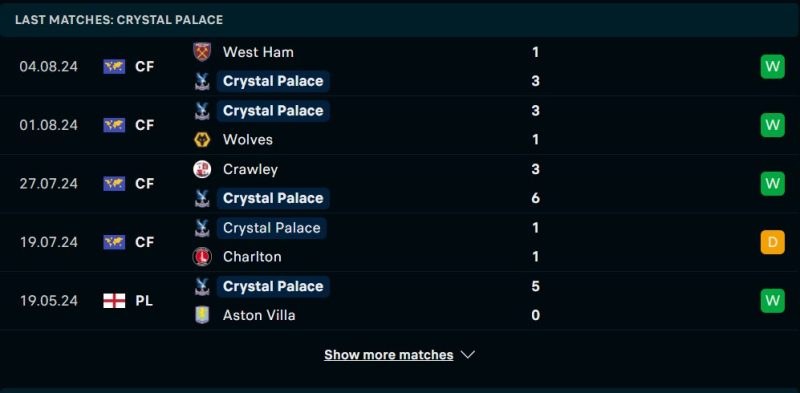Click Crystal Palace crest in Aston Villa match
800x393 pixels.
coord(202,286)
